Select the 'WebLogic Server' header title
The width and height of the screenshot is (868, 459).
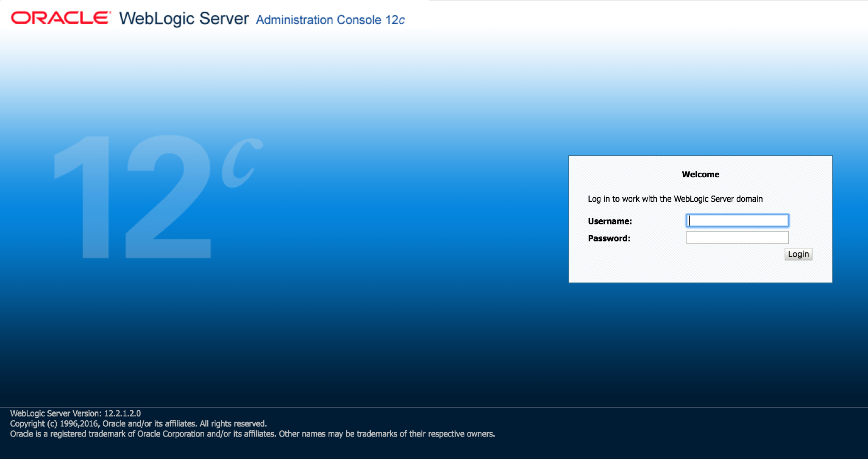pos(184,19)
